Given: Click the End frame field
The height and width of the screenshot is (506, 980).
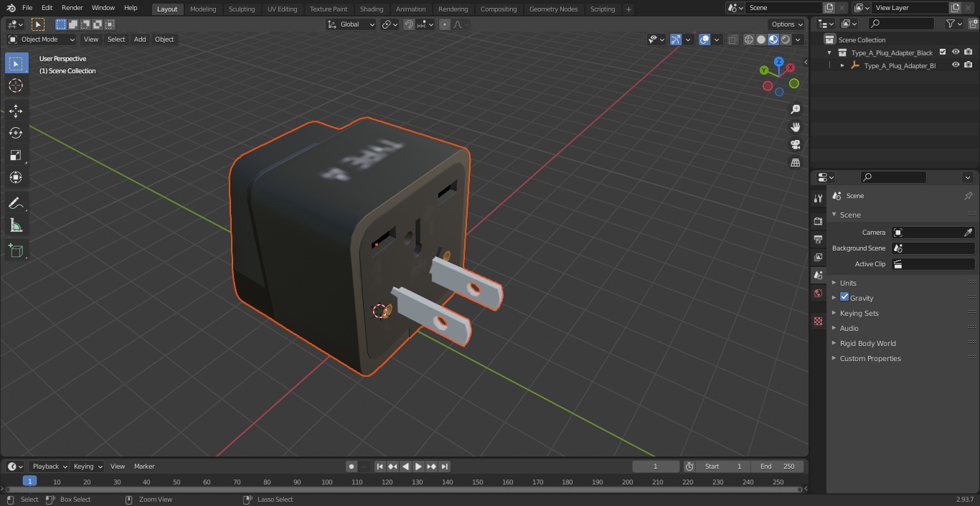Looking at the screenshot, I should 778,467.
